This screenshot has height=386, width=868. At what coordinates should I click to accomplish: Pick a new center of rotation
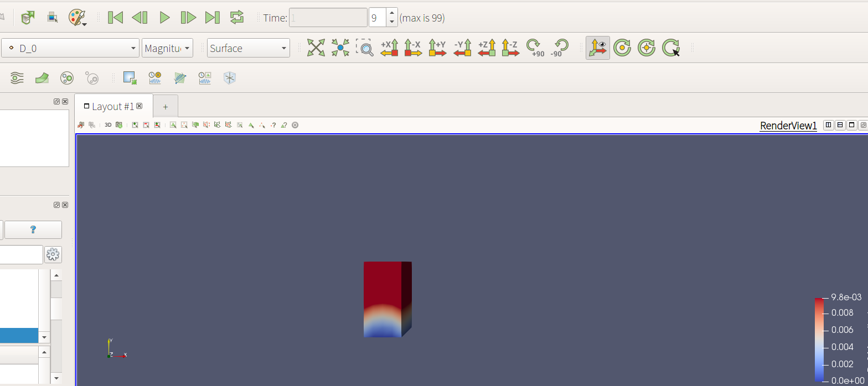(671, 48)
